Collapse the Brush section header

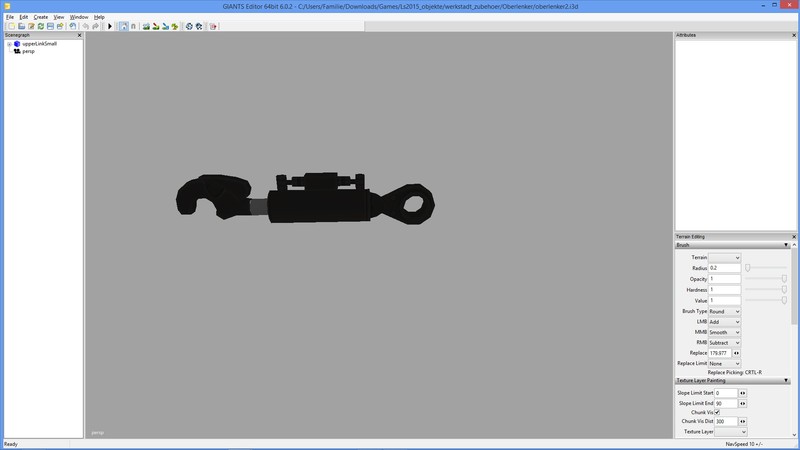786,244
